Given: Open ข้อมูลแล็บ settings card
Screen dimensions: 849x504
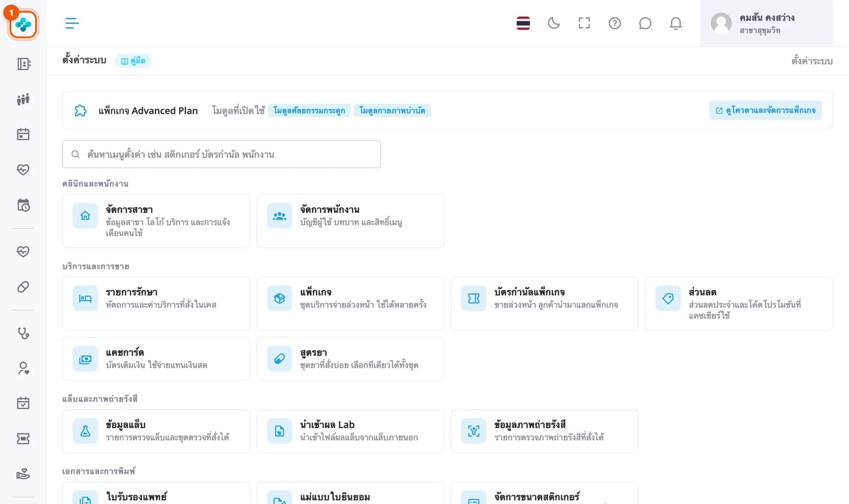Looking at the screenshot, I should 156,431.
